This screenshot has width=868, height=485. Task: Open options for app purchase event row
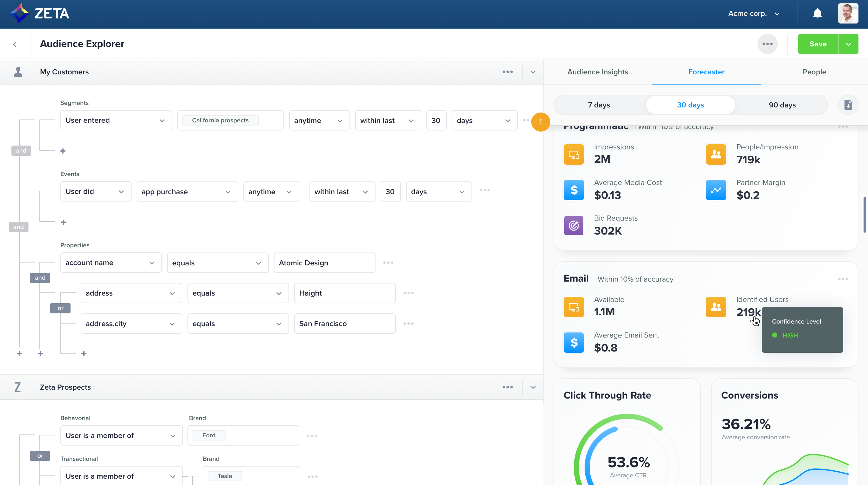pos(485,190)
